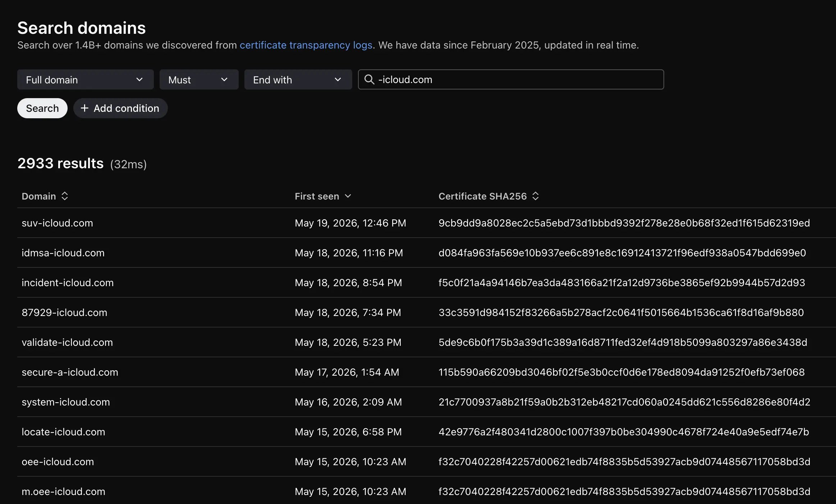Click the magnifier icon in search field
This screenshot has width=836, height=504.
[x=369, y=79]
